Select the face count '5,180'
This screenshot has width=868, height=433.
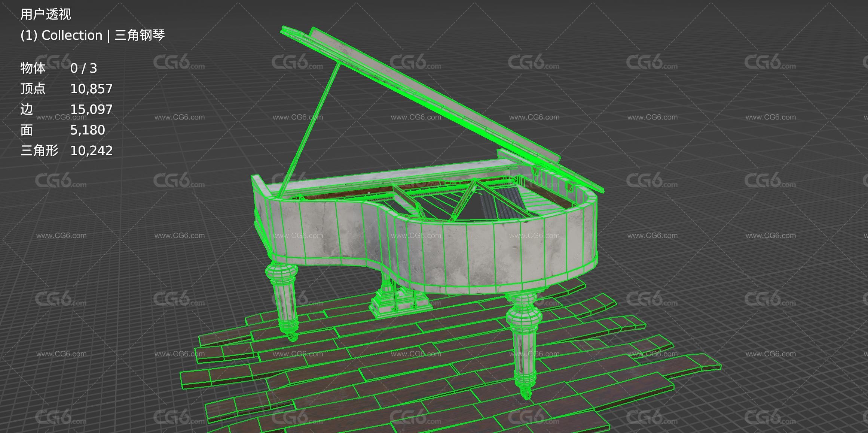(x=88, y=130)
